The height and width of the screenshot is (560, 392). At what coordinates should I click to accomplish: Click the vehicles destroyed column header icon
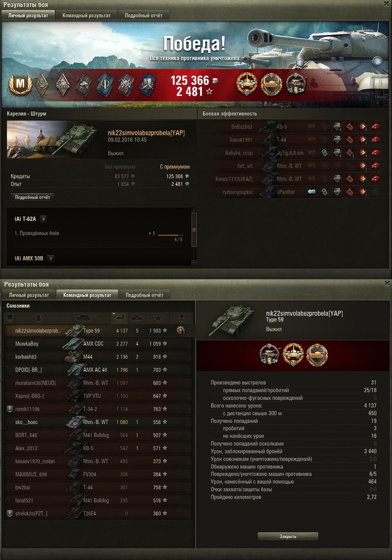(x=137, y=318)
